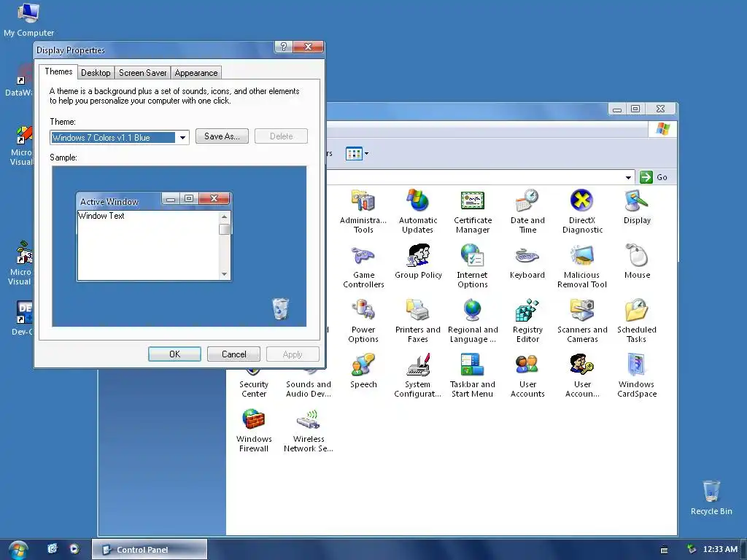Viewport: 747px width, 560px height.
Task: Click Control Panel taskbar button
Action: (x=149, y=550)
